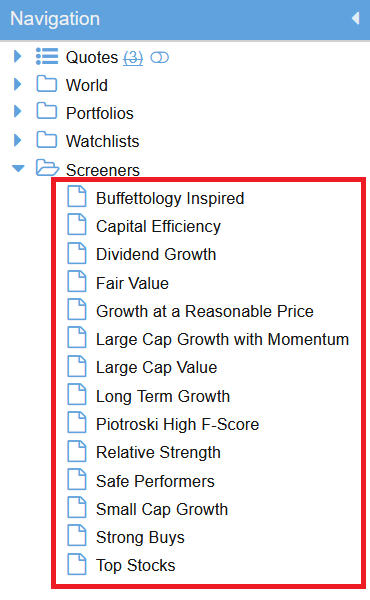This screenshot has height=600, width=370.
Task: Select Growth at a Reasonable Price screener
Action: pyautogui.click(x=205, y=311)
